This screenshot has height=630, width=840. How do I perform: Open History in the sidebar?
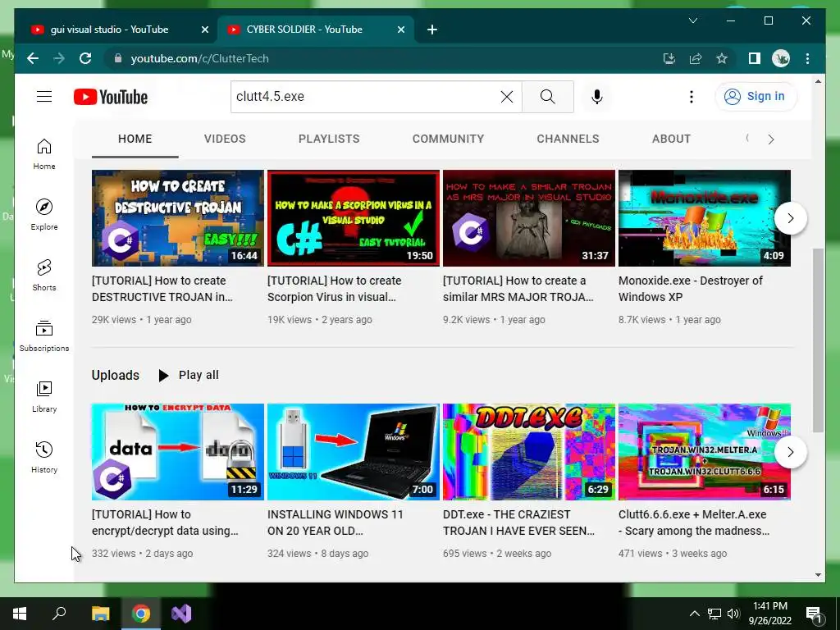tap(44, 457)
